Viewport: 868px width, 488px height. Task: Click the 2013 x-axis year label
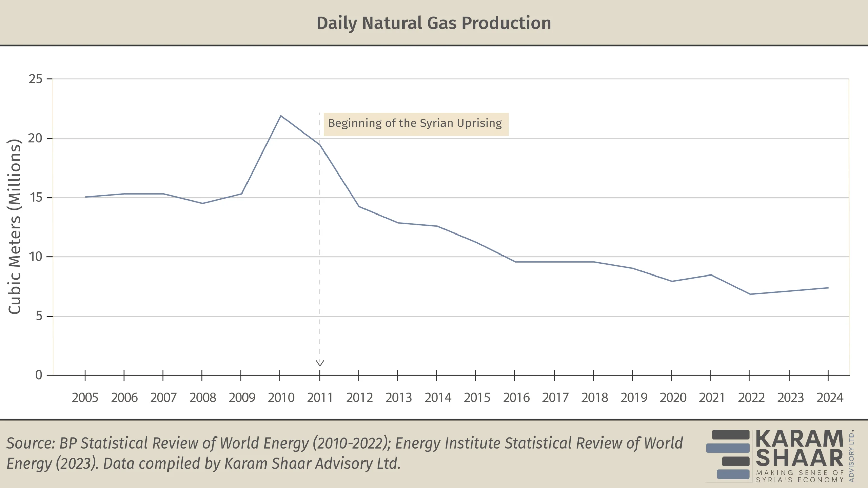398,398
